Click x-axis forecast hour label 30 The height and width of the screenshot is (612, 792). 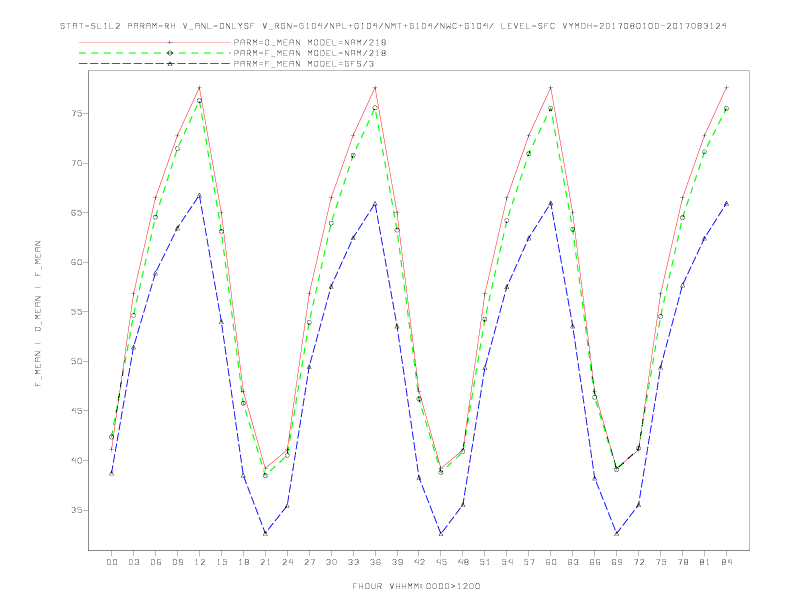click(331, 562)
